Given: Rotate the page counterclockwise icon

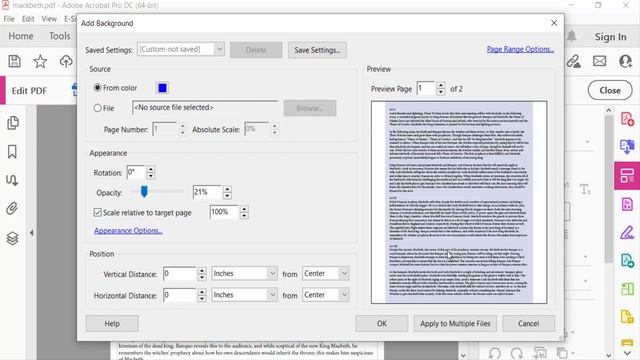Looking at the screenshot, I should click(495, 353).
